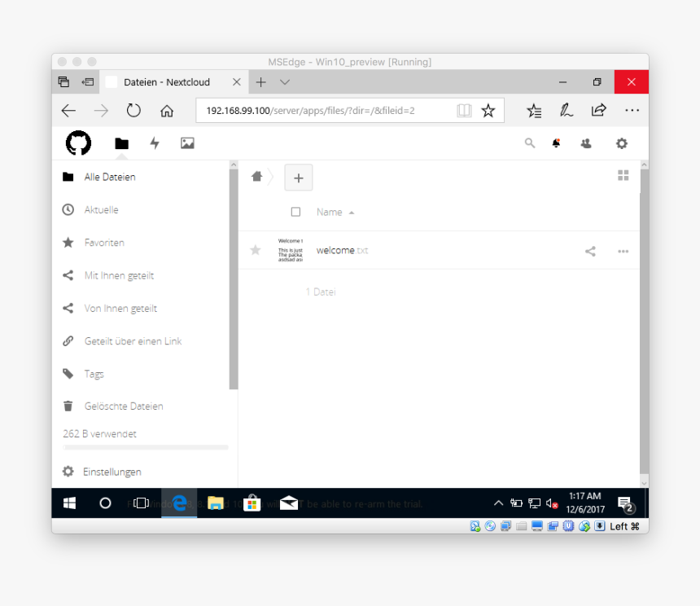Viewport: 700px width, 606px height.
Task: Open the notifications bell in Nextcloud
Action: coord(556,143)
